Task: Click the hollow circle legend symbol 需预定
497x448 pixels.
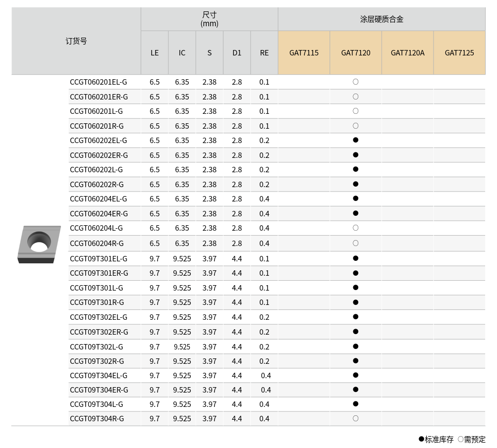Action: pos(460,439)
